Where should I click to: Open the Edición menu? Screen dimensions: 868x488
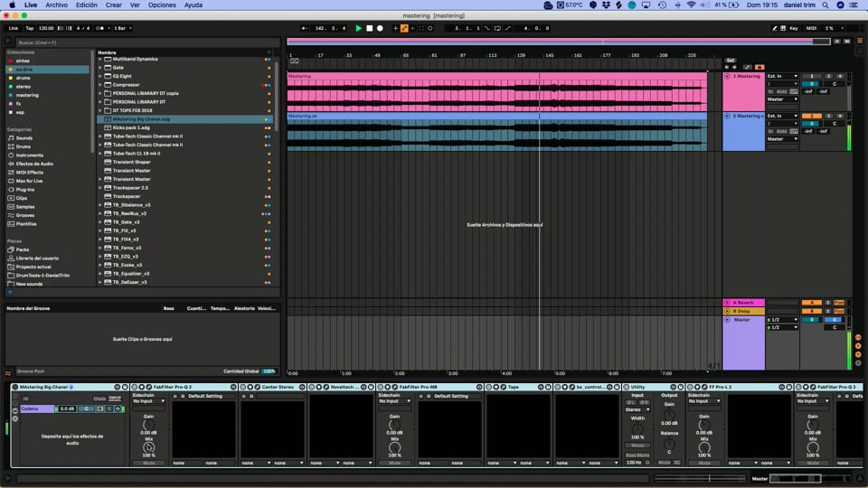pos(87,5)
